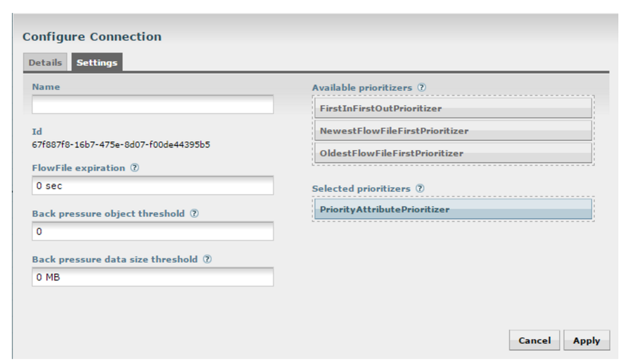Focus the Name input field
This screenshot has height=364, width=627.
coord(153,105)
